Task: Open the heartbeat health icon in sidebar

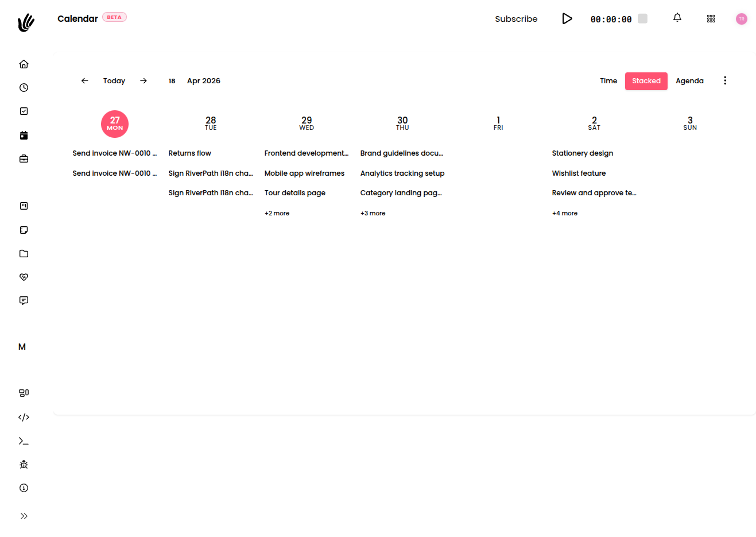Action: coord(24,277)
